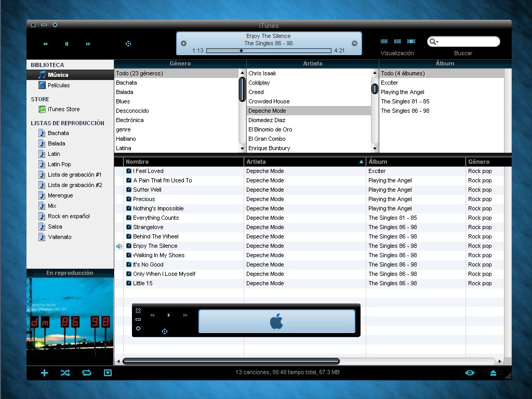Select Todo (23 géneros) in genre browser
This screenshot has height=399, width=532.
[177, 73]
